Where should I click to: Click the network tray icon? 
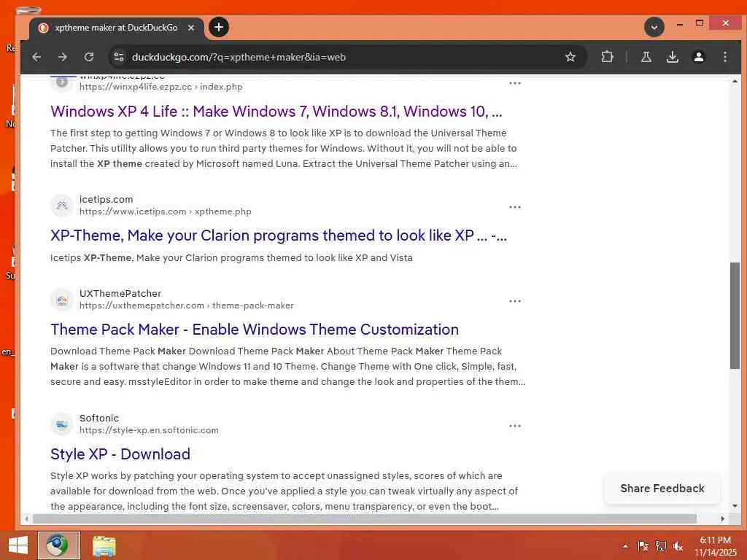(x=660, y=546)
